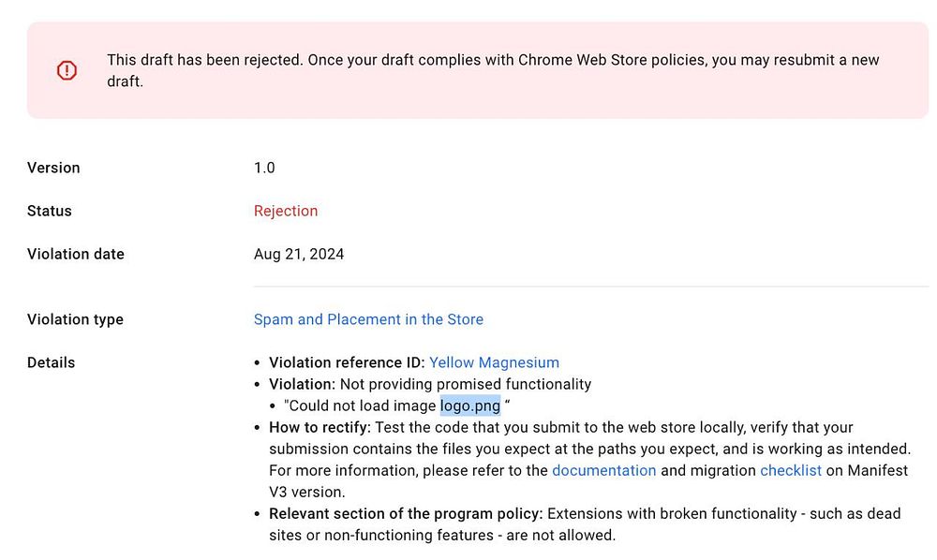Image resolution: width=937 pixels, height=560 pixels.
Task: Click the Could not load image text
Action: pos(362,405)
